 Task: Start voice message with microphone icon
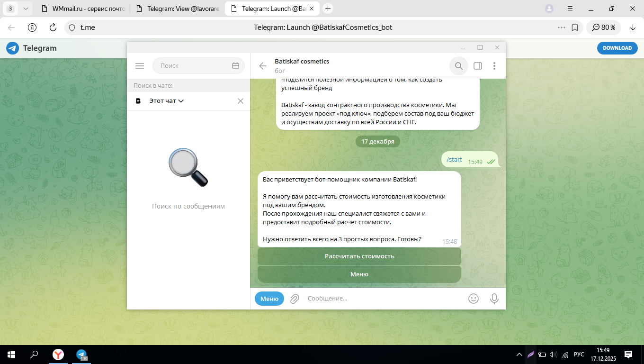494,299
